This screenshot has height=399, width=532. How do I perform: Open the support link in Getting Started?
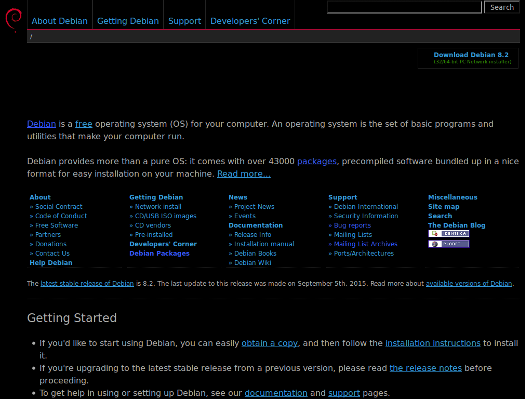tap(344, 393)
